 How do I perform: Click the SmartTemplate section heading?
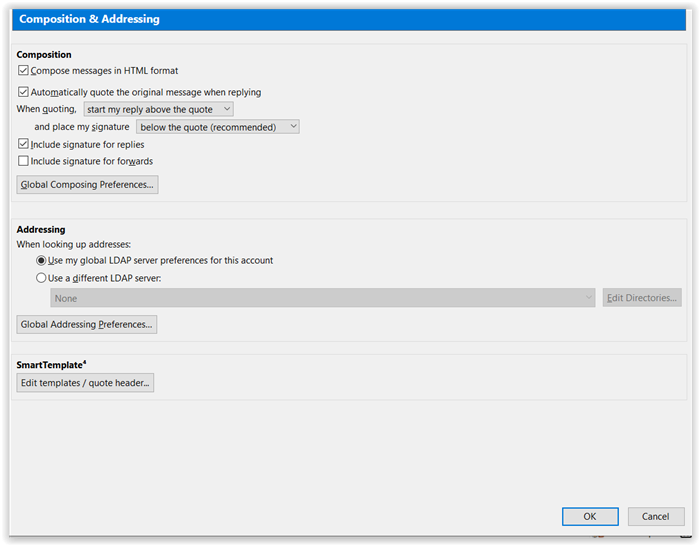[x=51, y=365]
